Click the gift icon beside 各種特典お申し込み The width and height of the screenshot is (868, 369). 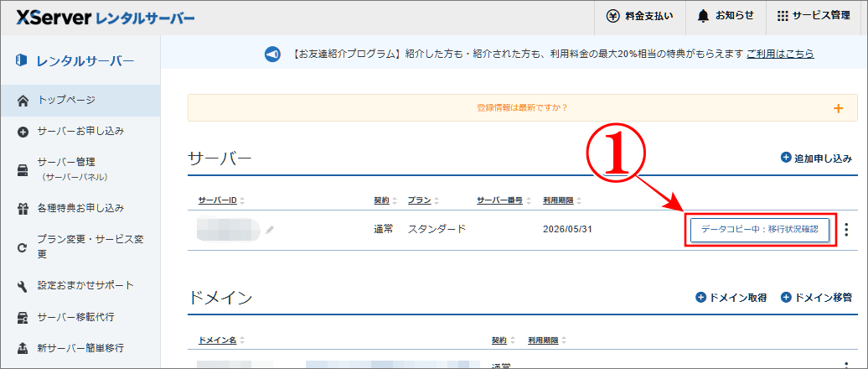click(x=23, y=209)
